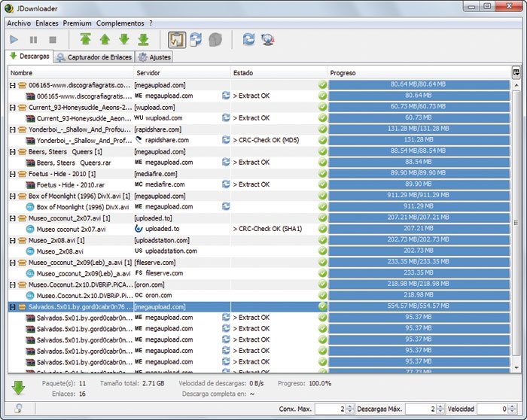Collapse the Current_93-Honeysuckle_Aeons package
The height and width of the screenshot is (420, 527).
coord(13,108)
